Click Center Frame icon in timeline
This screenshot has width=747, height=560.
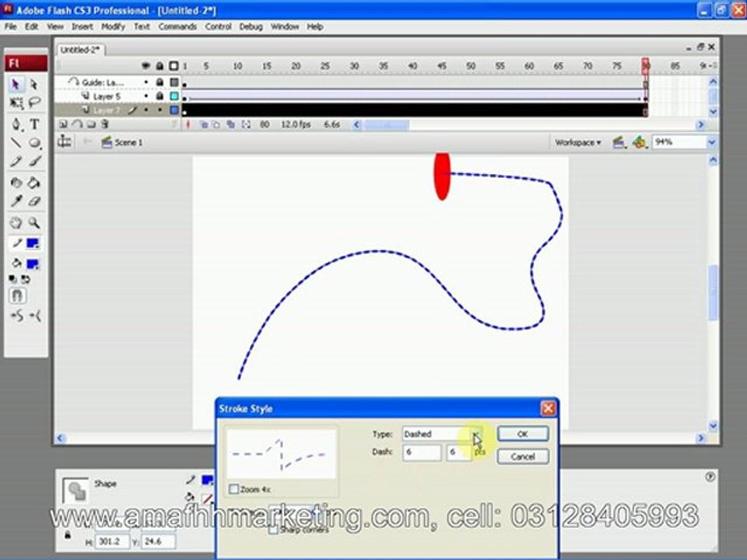pyautogui.click(x=188, y=124)
